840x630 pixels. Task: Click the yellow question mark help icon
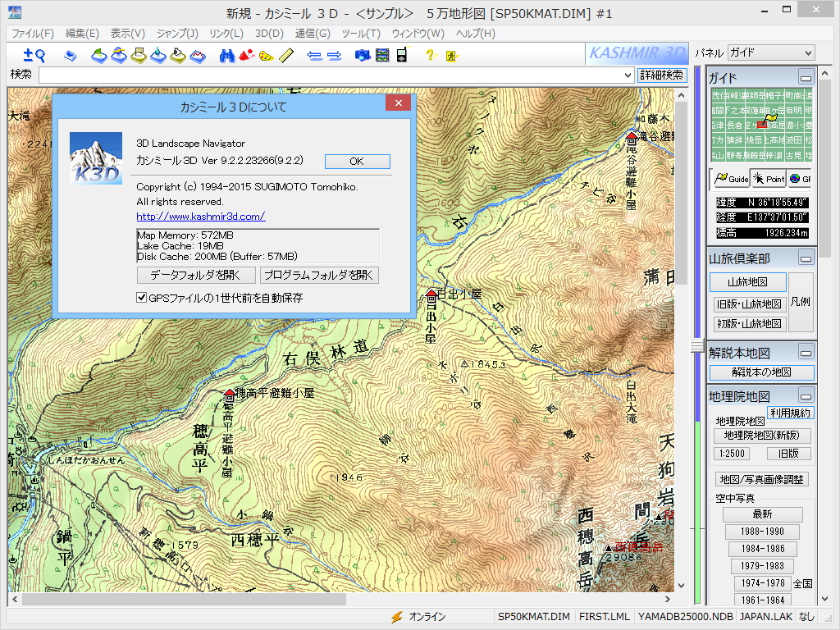(429, 55)
